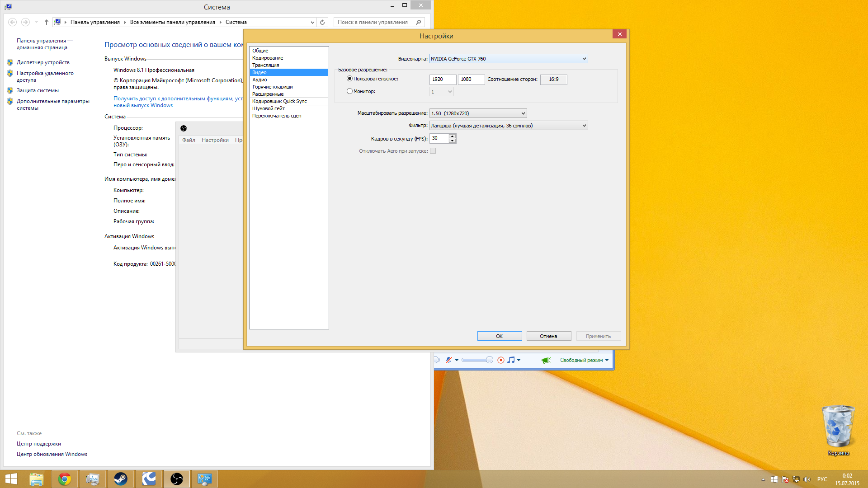This screenshot has width=868, height=488.
Task: Toggle the muted microphone icon
Action: (448, 360)
